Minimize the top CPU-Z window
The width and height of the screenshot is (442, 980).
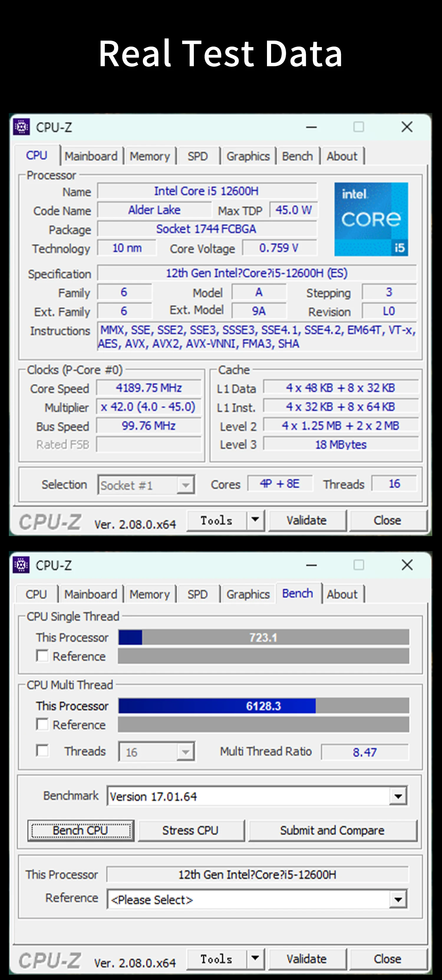(311, 127)
